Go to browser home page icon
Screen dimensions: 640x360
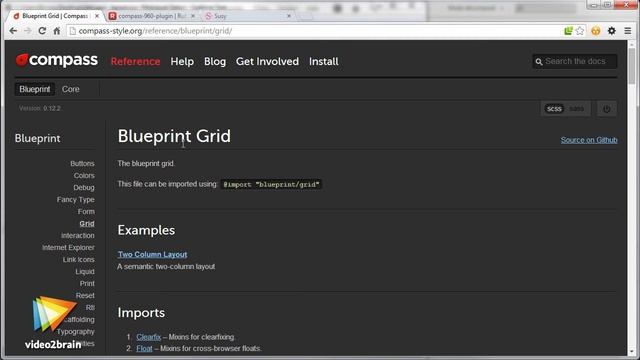point(57,31)
